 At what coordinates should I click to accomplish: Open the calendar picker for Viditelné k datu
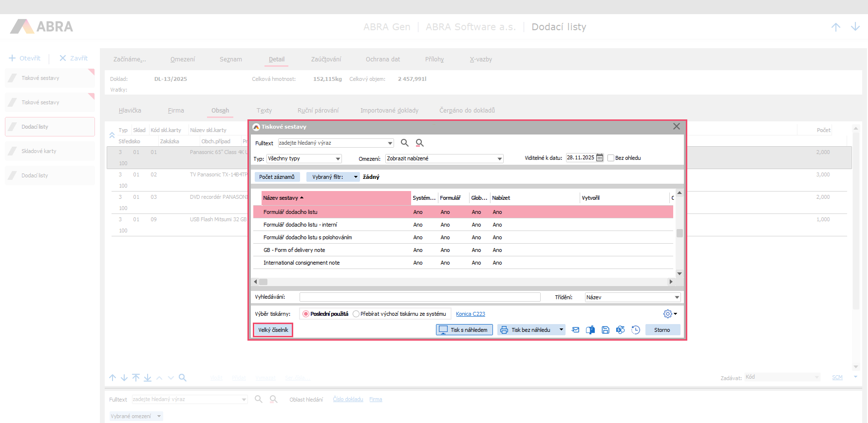pos(600,158)
